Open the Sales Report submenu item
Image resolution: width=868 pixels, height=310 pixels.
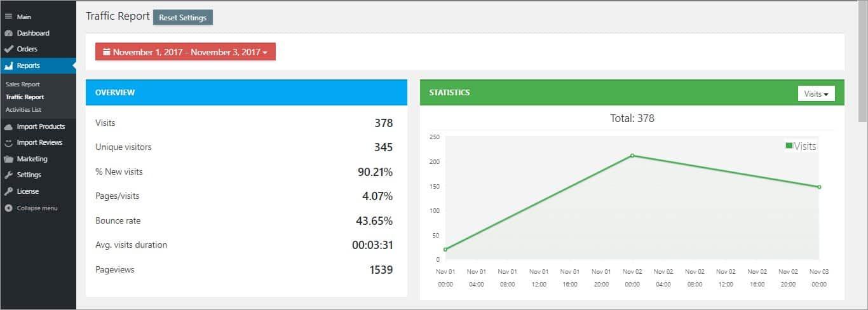point(23,84)
